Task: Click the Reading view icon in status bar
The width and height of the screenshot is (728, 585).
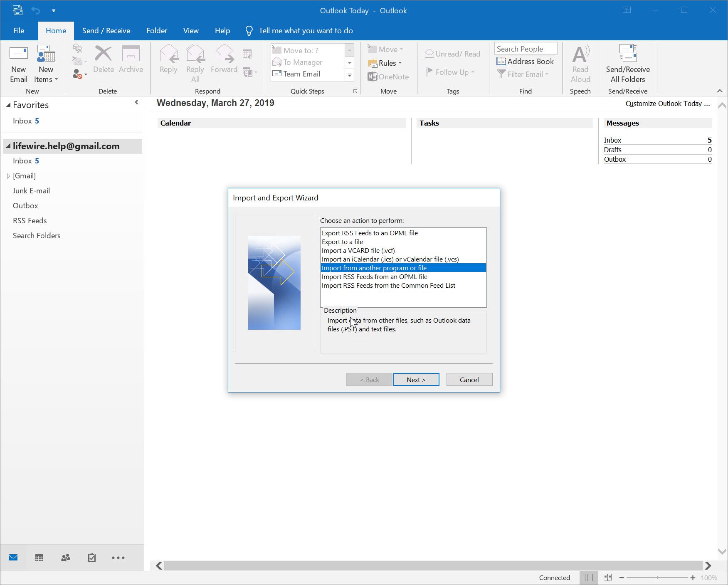Action: tap(607, 578)
